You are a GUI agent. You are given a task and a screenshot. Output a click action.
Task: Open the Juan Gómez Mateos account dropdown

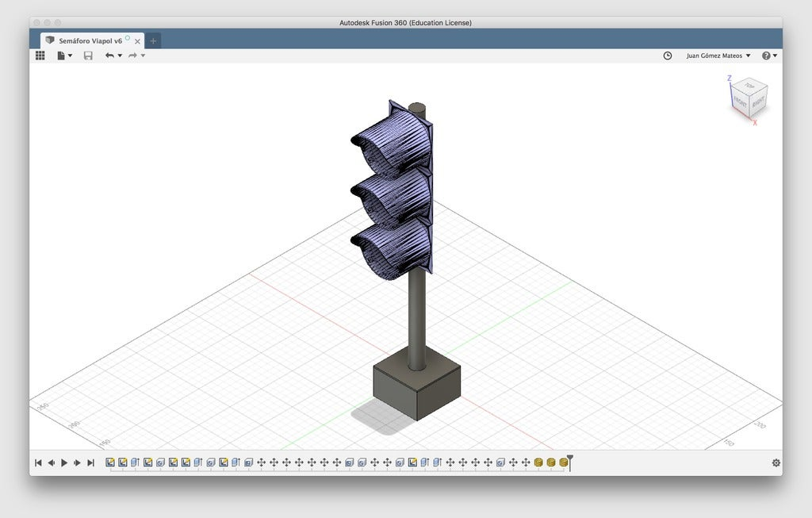[x=716, y=56]
